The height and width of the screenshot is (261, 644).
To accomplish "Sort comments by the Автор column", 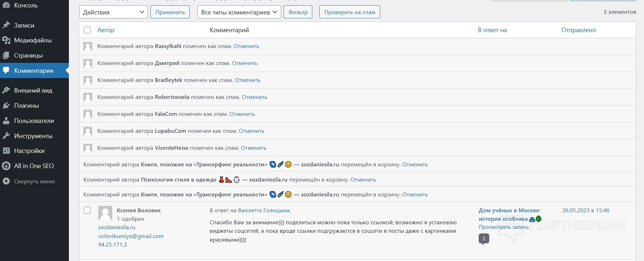I will (106, 30).
